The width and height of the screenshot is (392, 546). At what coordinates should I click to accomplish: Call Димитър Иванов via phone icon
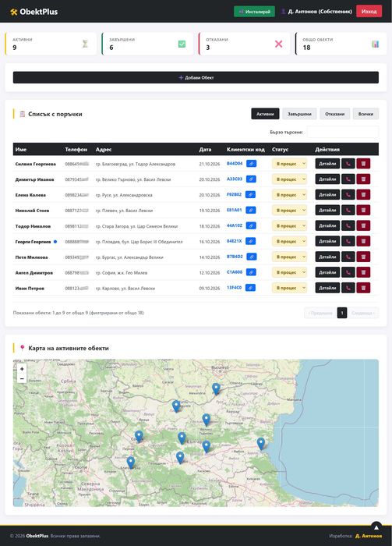(x=348, y=179)
